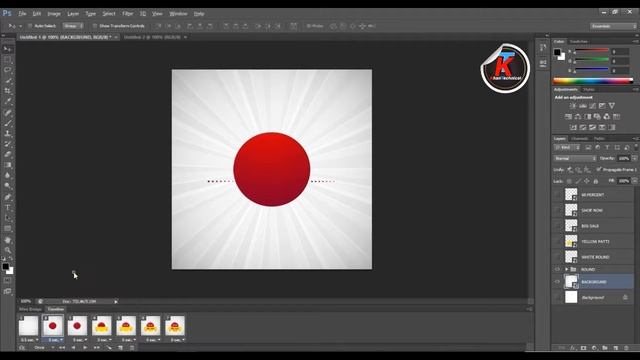640x360 pixels.
Task: Expand the ROUND layer group
Action: coord(567,269)
